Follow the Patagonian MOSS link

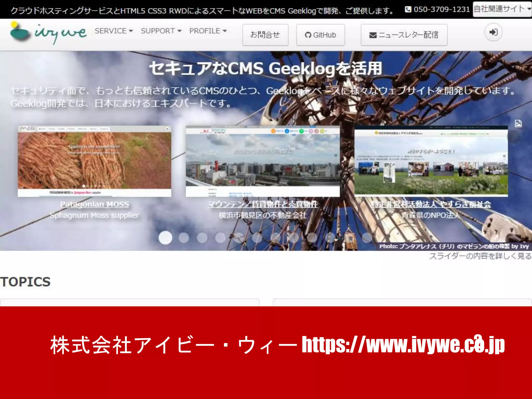click(95, 204)
